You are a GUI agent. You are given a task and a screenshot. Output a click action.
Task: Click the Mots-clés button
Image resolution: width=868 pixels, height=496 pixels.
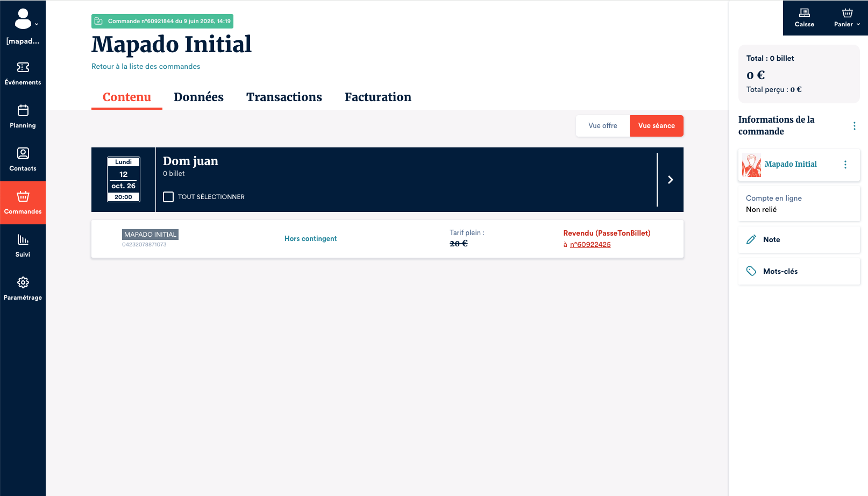(x=799, y=271)
